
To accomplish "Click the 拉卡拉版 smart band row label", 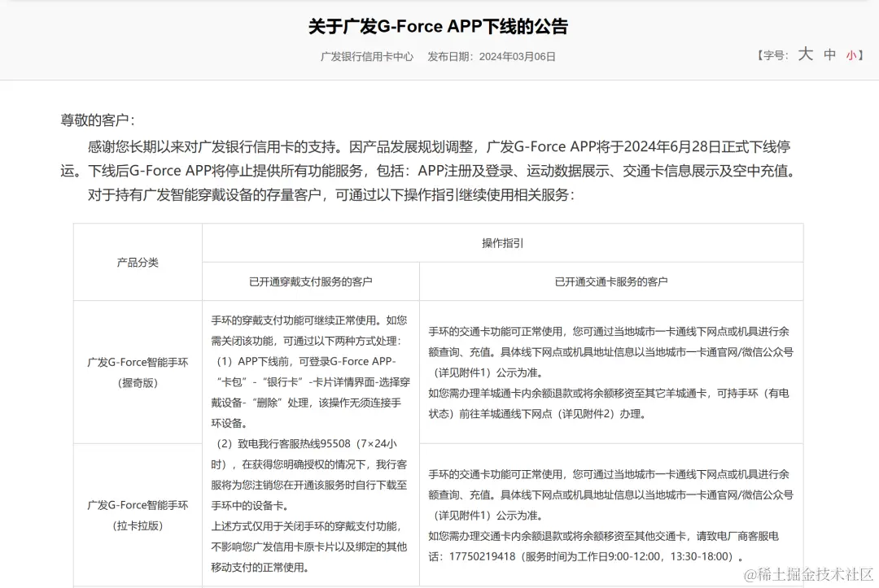I will (138, 515).
